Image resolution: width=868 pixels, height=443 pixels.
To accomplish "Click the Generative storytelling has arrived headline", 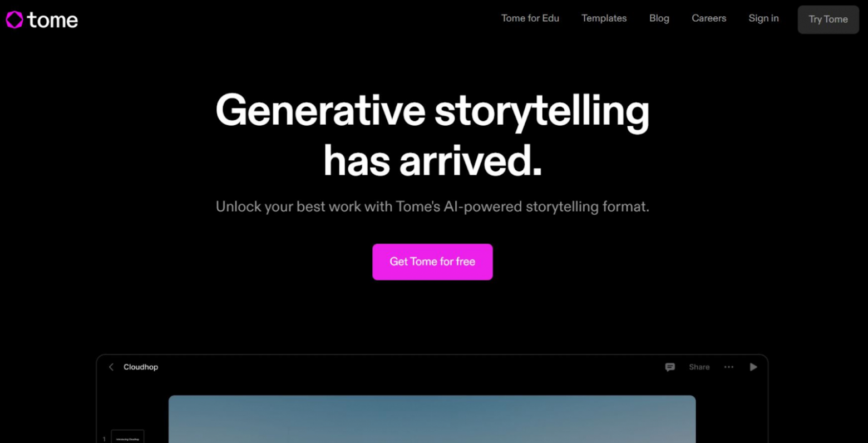I will point(432,135).
